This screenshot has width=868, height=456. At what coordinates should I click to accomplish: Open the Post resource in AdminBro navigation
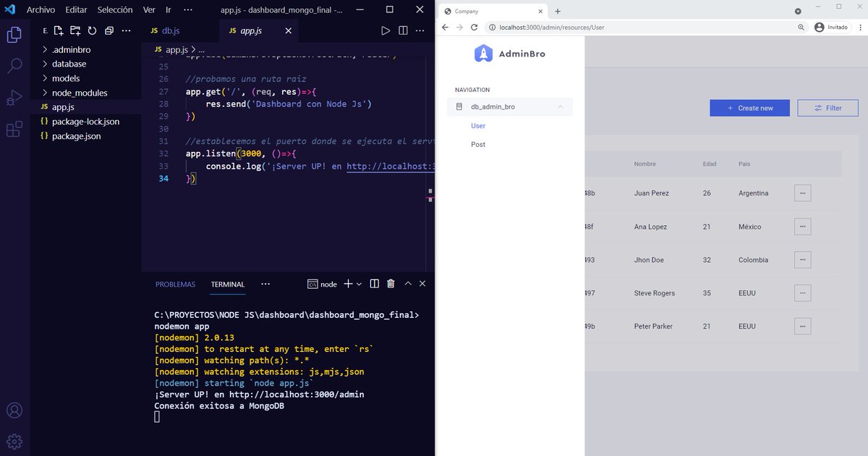(478, 145)
